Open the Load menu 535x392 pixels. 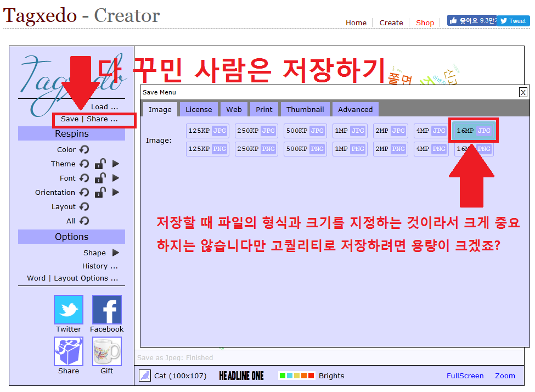tap(104, 107)
